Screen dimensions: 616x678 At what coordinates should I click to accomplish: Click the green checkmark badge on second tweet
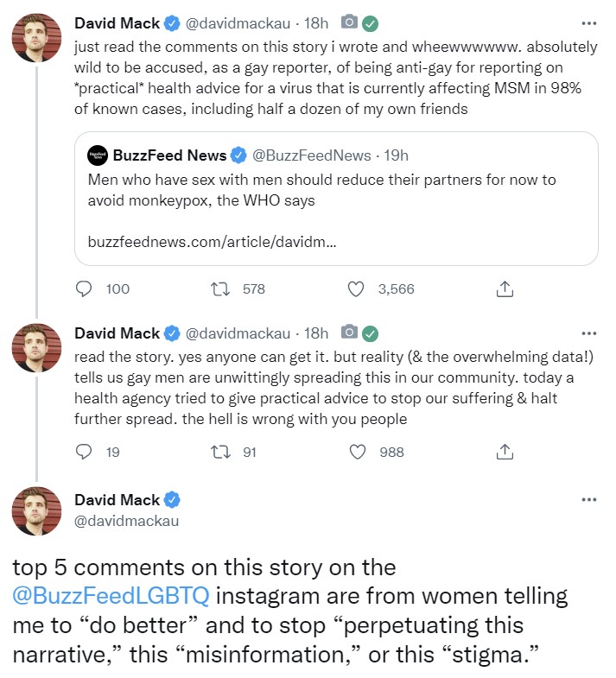(370, 333)
